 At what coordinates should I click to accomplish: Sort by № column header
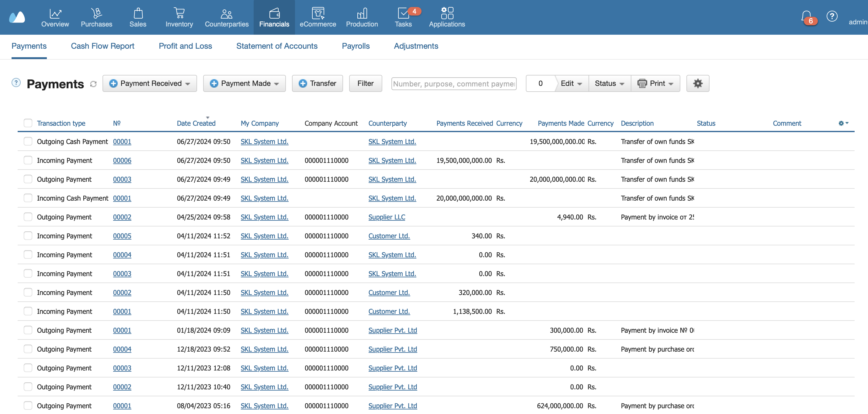(116, 123)
